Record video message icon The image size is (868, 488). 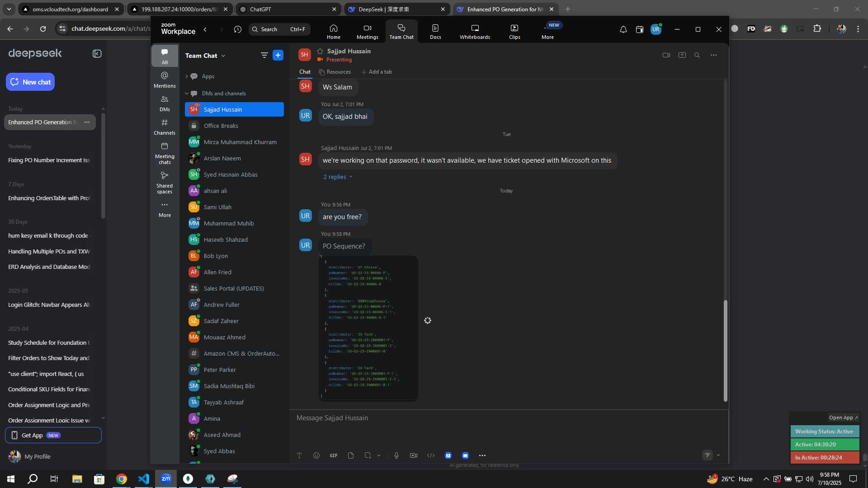(414, 455)
